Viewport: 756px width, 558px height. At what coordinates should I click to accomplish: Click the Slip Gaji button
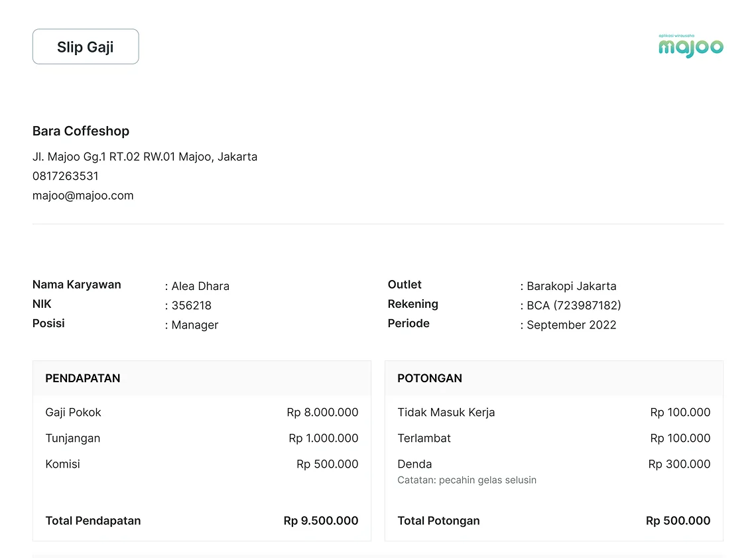[x=86, y=46]
